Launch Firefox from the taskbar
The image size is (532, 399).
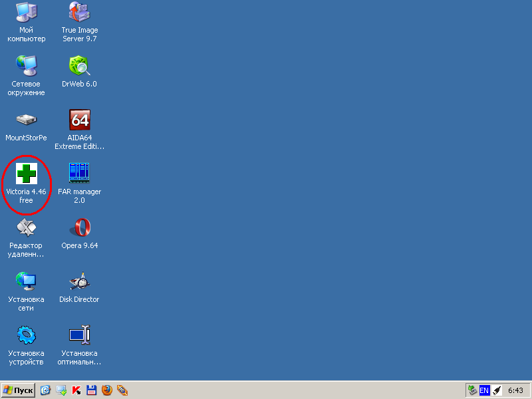[107, 390]
